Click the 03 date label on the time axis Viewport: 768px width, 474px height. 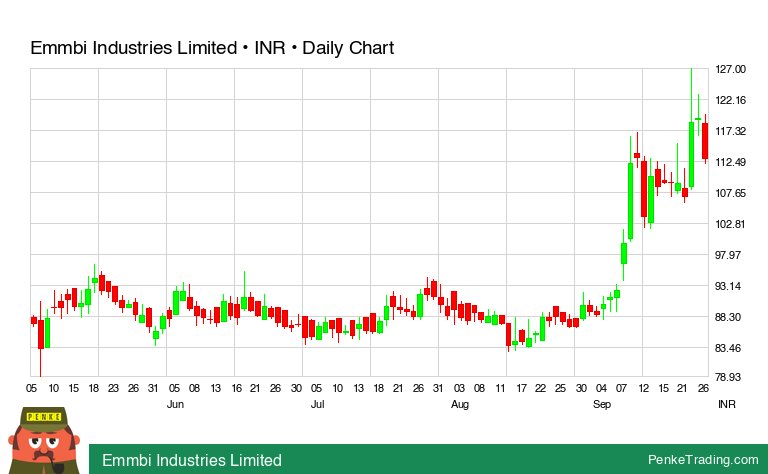click(459, 388)
